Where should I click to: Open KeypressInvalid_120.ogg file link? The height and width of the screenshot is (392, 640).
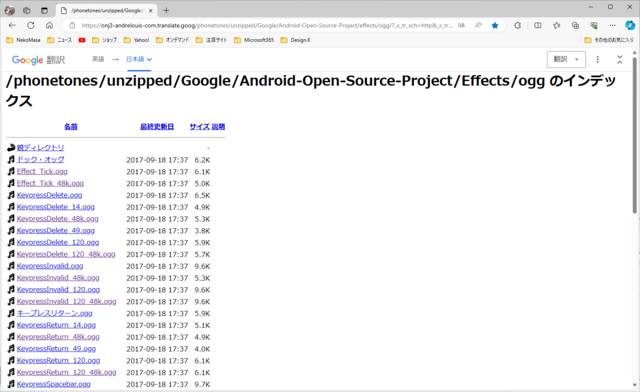[58, 290]
